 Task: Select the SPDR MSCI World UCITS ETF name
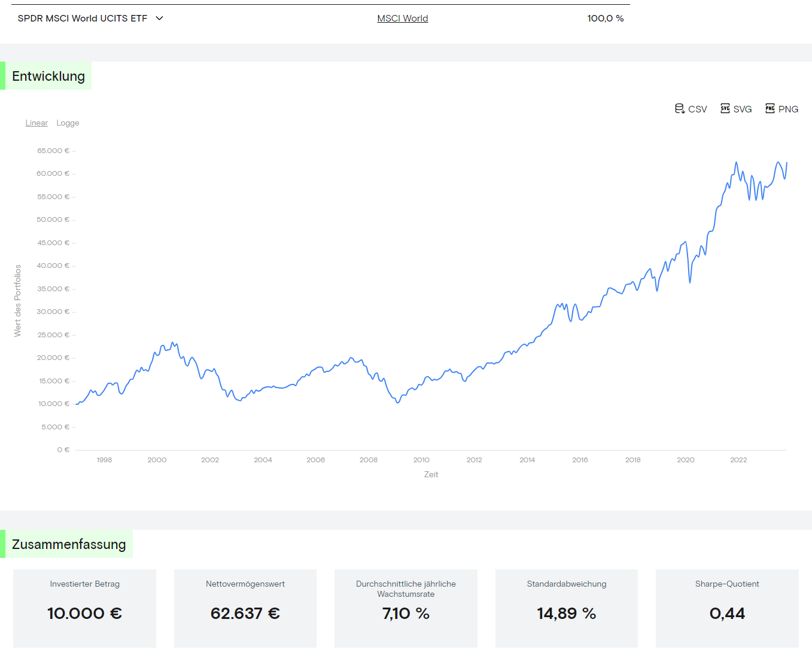pyautogui.click(x=83, y=19)
